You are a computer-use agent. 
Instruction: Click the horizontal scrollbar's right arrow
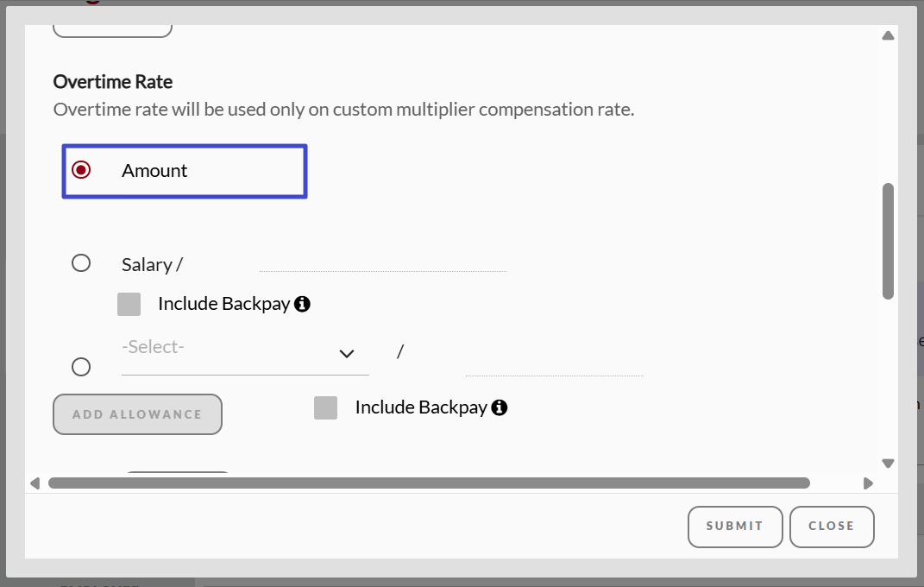(x=868, y=483)
